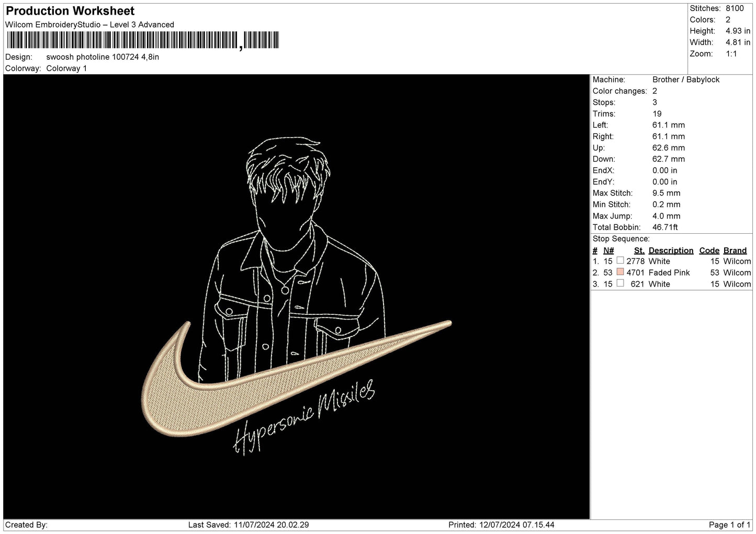Click 'Page 1 of 1' in footer
Viewport: 756px width, 534px height.
coord(729,525)
